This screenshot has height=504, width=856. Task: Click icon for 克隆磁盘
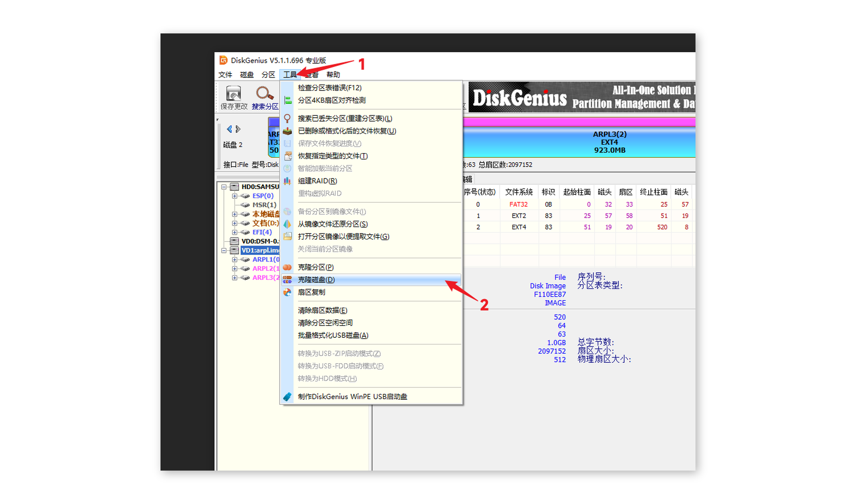click(x=288, y=280)
